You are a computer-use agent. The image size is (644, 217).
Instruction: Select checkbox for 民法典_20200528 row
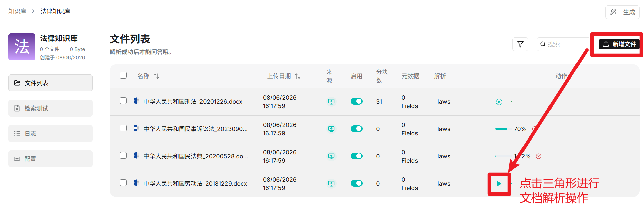[123, 155]
